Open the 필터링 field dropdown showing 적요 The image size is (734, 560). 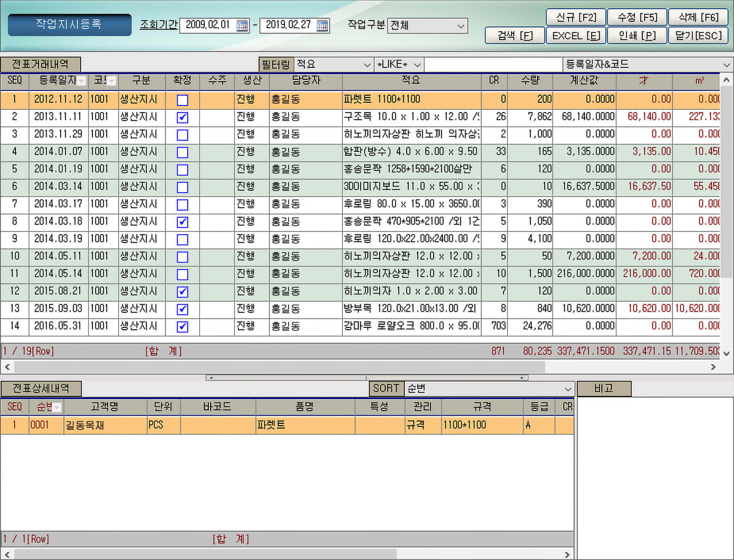tap(334, 64)
